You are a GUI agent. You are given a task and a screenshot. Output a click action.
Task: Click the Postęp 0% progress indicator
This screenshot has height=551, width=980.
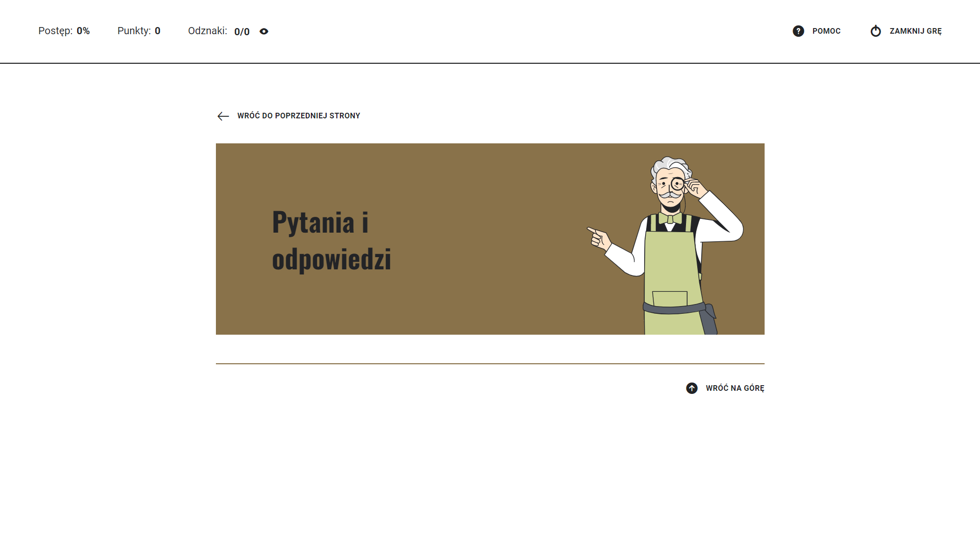(64, 31)
